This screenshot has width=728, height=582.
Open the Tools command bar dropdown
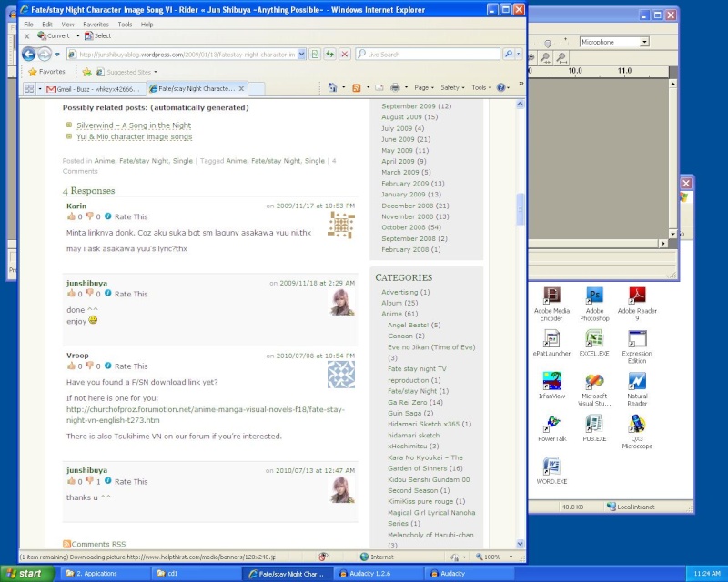[x=481, y=87]
